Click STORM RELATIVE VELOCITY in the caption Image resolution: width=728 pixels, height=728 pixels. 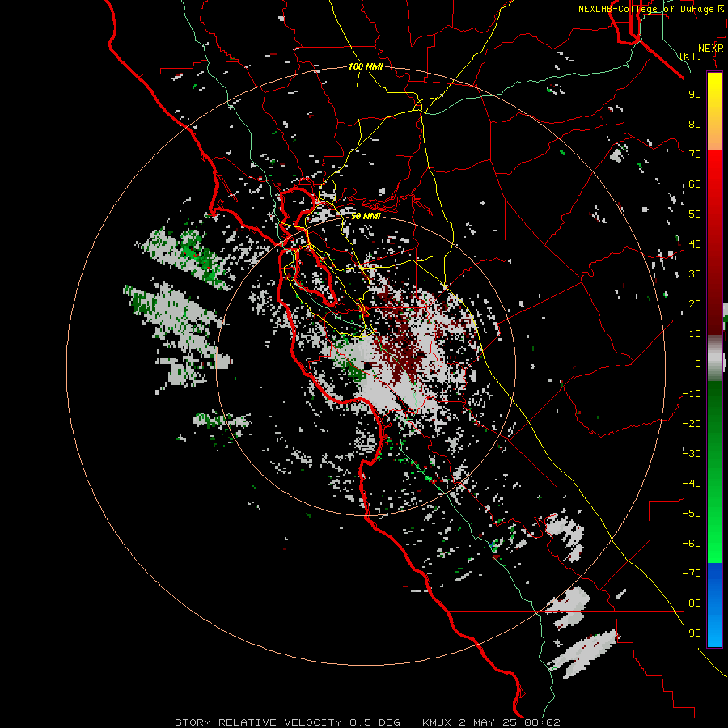pos(258,722)
